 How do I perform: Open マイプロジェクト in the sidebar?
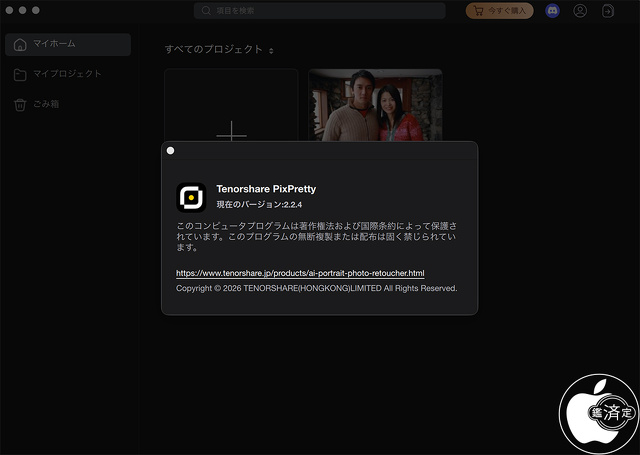(67, 74)
